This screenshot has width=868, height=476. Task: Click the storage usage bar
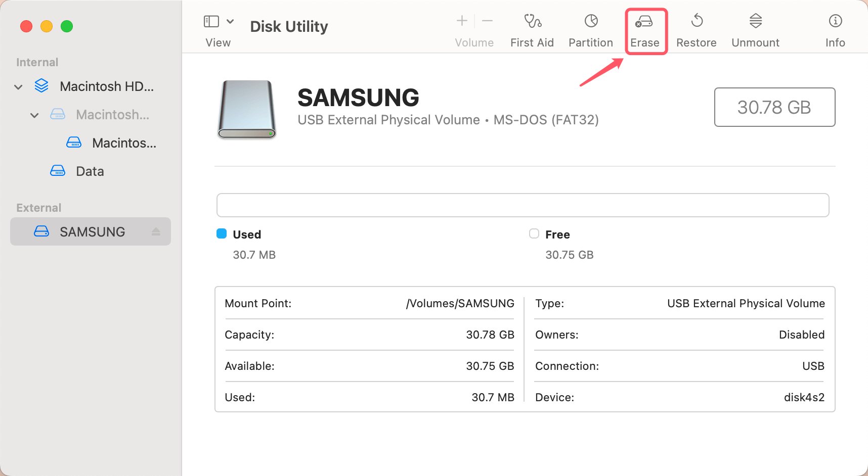(x=523, y=205)
